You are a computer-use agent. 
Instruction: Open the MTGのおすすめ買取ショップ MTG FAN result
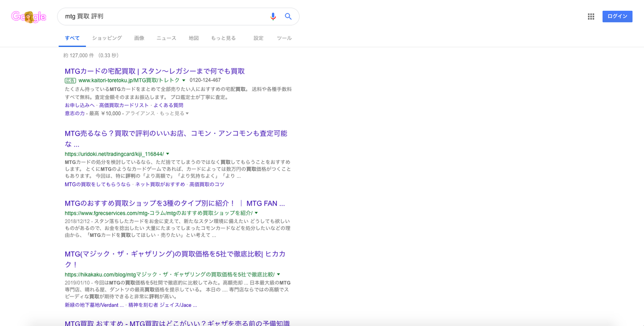[175, 203]
